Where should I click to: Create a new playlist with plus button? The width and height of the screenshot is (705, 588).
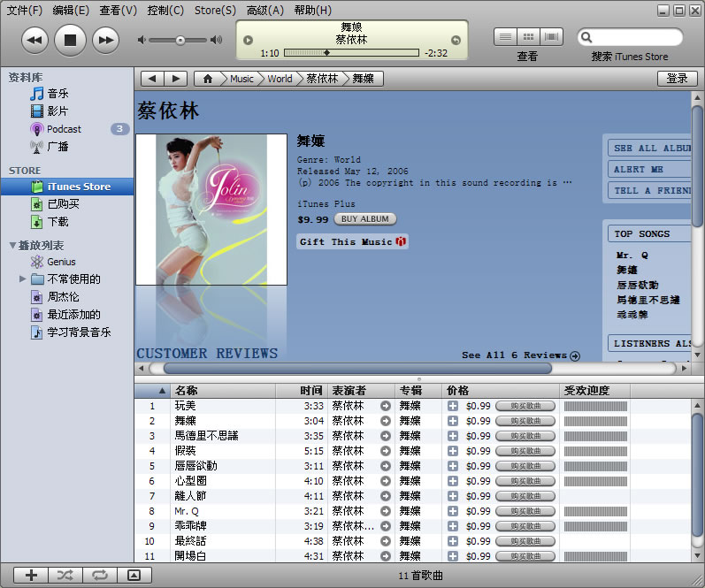click(x=31, y=575)
